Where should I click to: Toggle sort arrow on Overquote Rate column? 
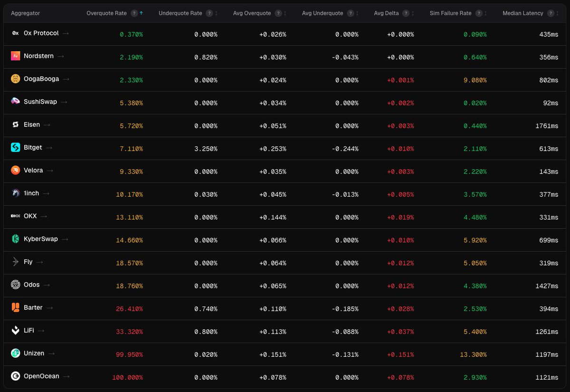[x=141, y=13]
